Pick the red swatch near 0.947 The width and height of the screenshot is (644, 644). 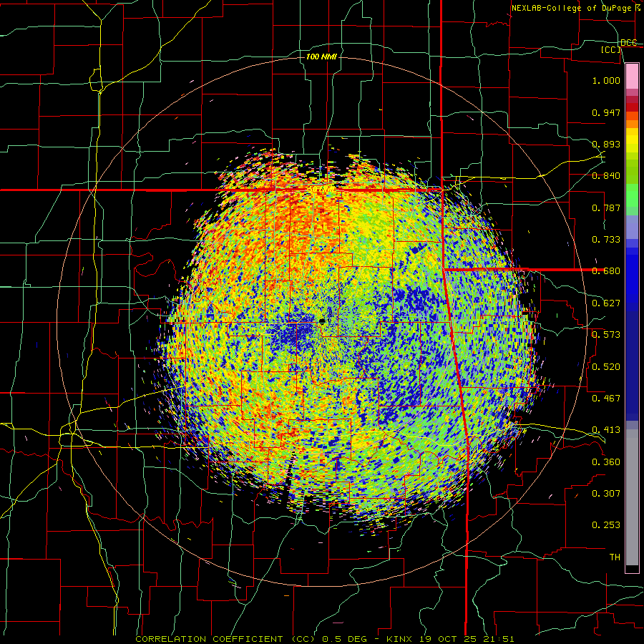pos(632,107)
